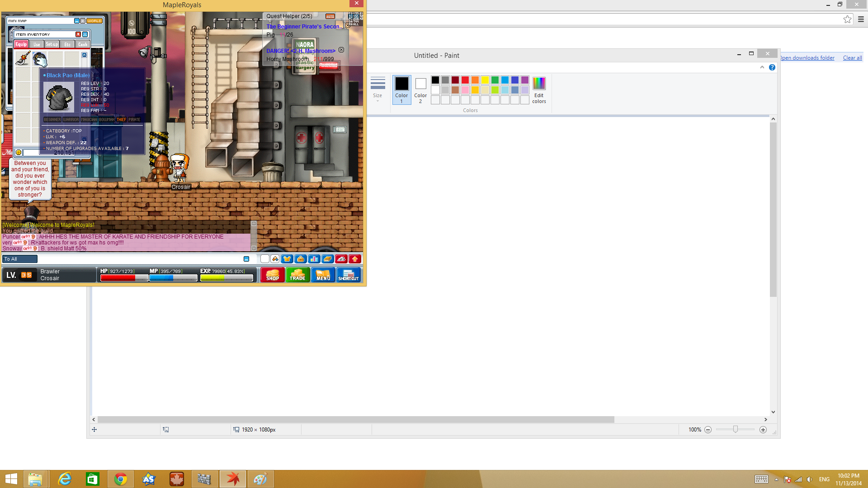Toggle the minimap expand plus button
This screenshot has width=868, height=488.
coord(82,21)
